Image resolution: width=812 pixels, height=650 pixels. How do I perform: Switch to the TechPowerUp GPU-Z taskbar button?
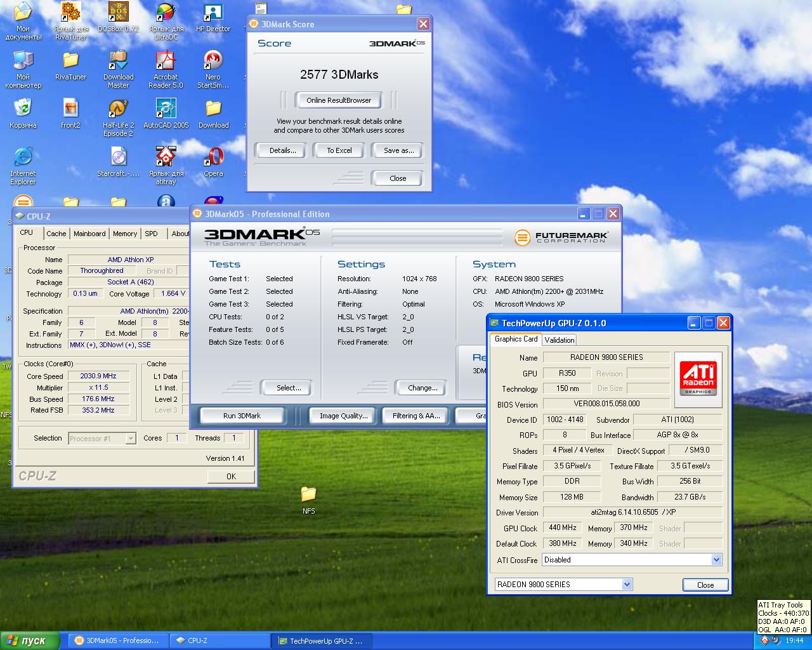click(322, 641)
